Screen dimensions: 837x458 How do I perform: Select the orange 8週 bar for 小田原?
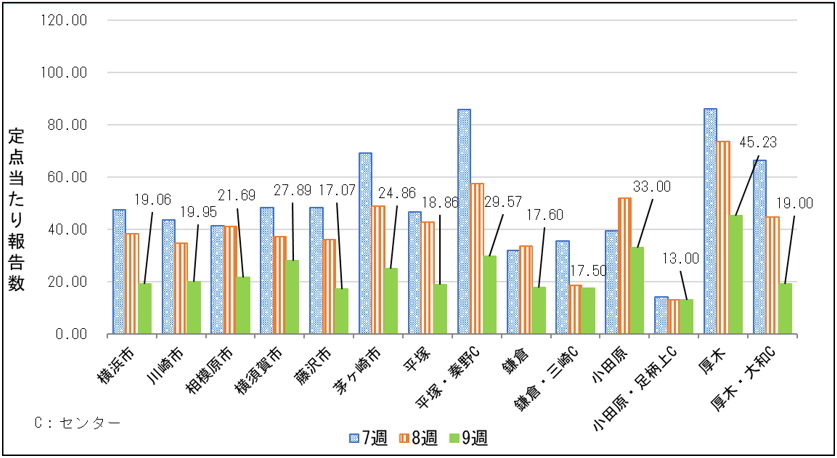[625, 265]
